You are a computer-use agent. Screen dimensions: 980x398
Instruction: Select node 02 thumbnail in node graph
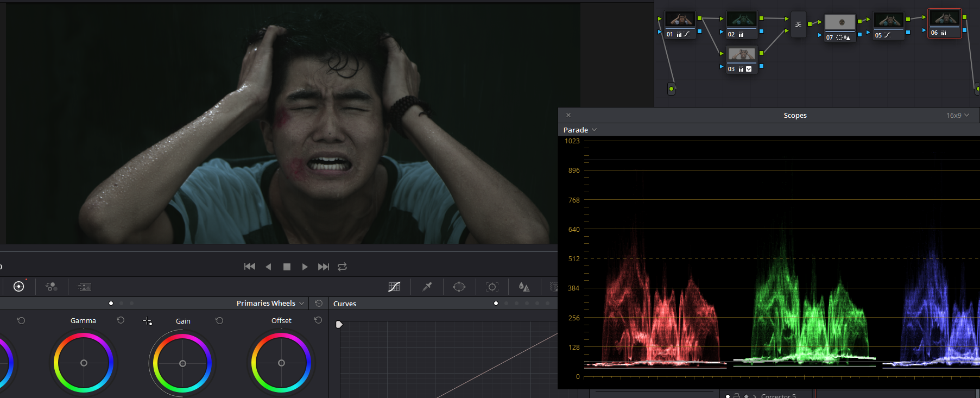pos(742,20)
